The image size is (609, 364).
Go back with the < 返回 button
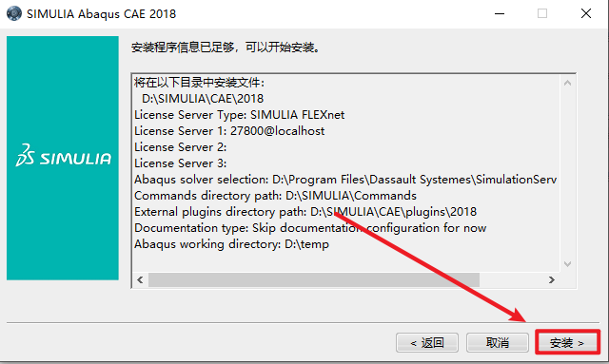(427, 343)
